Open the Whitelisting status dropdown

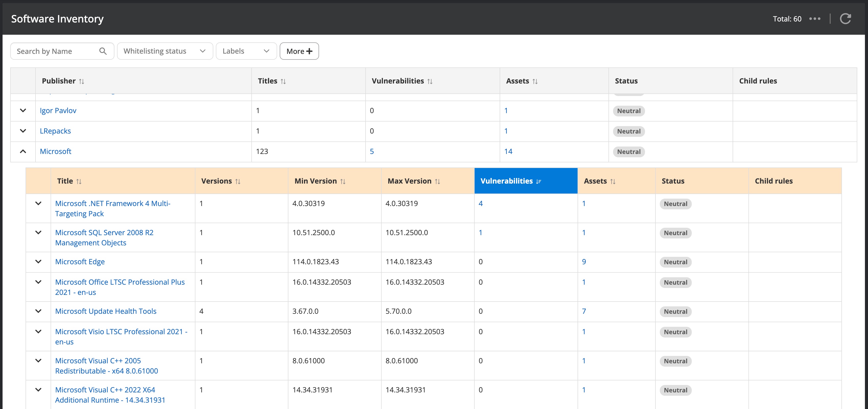click(x=165, y=51)
